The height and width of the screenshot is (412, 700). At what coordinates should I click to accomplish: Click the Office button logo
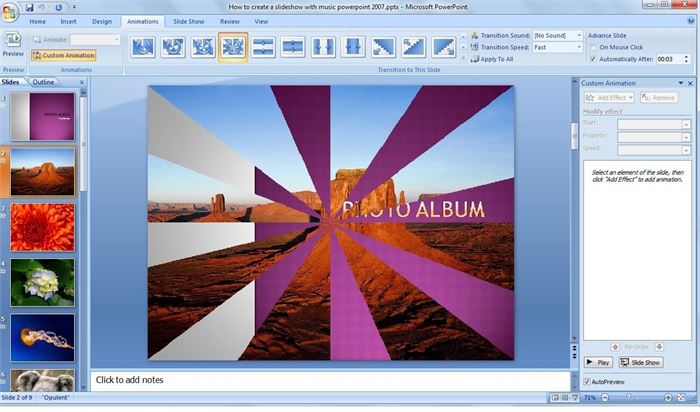pyautogui.click(x=10, y=8)
